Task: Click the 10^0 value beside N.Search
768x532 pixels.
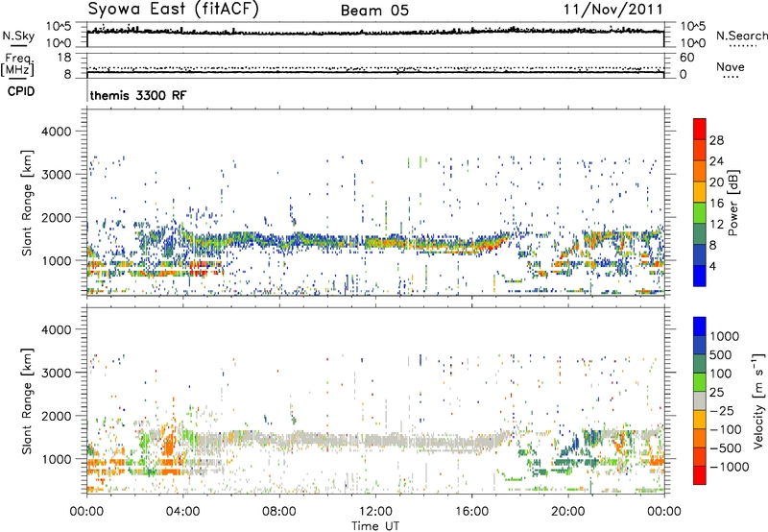Action: (692, 43)
